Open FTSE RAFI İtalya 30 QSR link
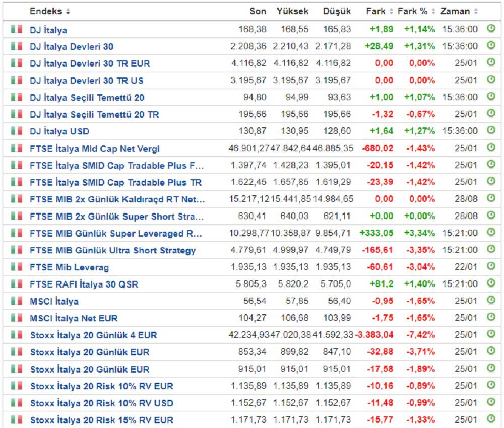Image resolution: width=504 pixels, height=428 pixels. point(84,284)
